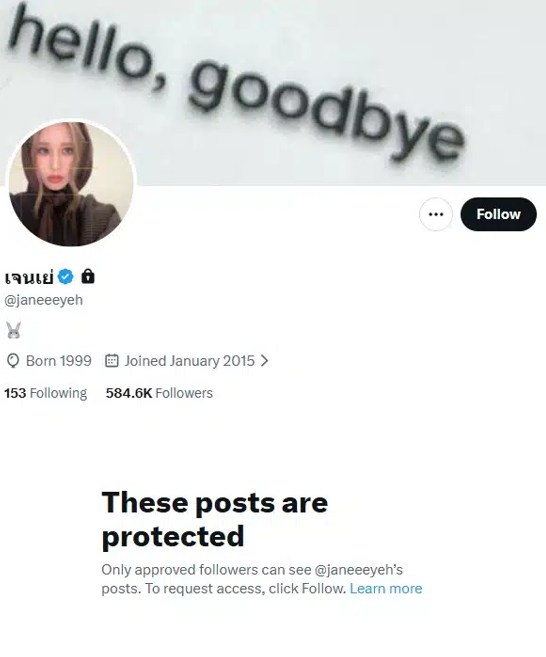The width and height of the screenshot is (546, 657).
Task: Click the calendar icon beside Joined date
Action: [111, 360]
